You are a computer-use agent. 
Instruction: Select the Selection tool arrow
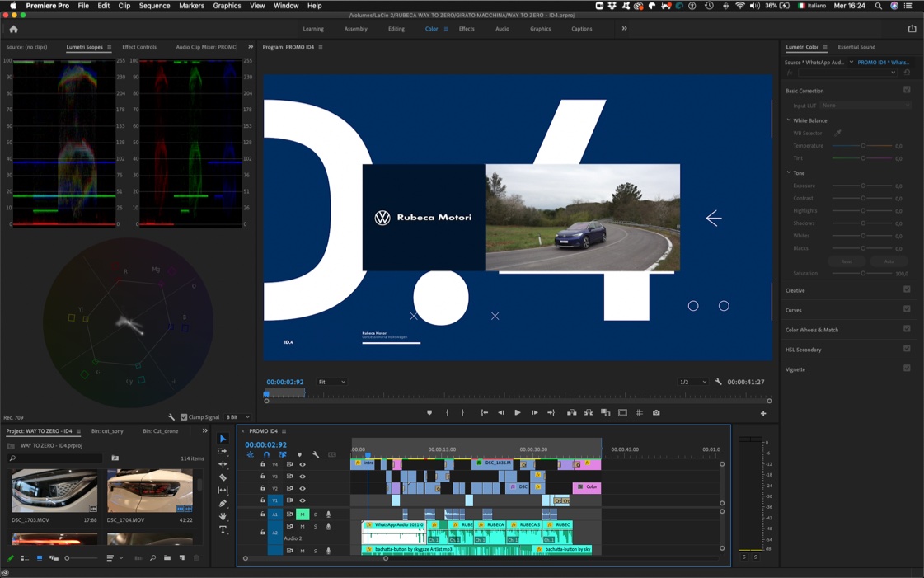(x=223, y=439)
